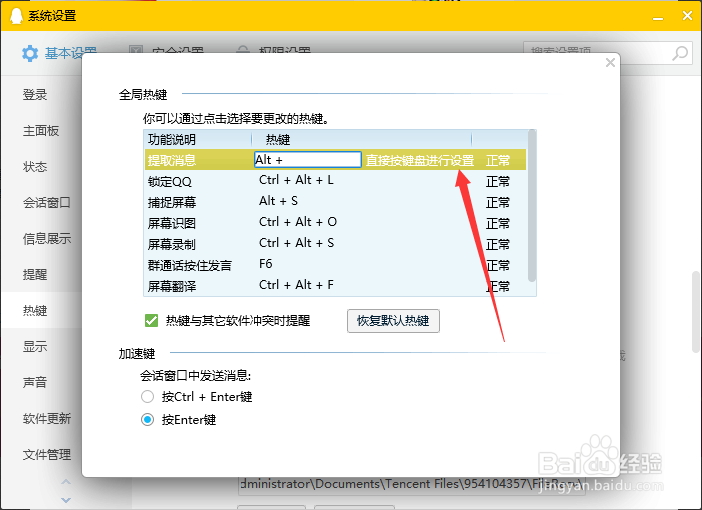The image size is (702, 510).
Task: Click the search magnifier icon
Action: [680, 53]
